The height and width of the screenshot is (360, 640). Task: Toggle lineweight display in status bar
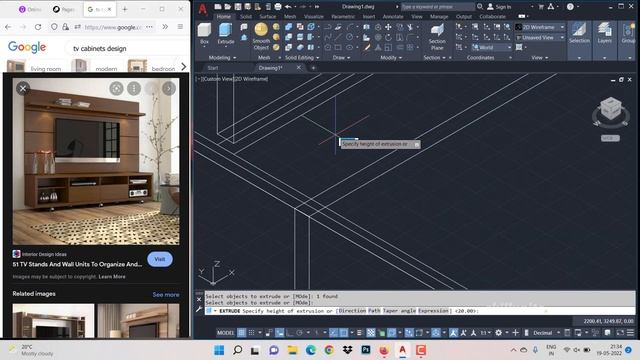pos(360,333)
